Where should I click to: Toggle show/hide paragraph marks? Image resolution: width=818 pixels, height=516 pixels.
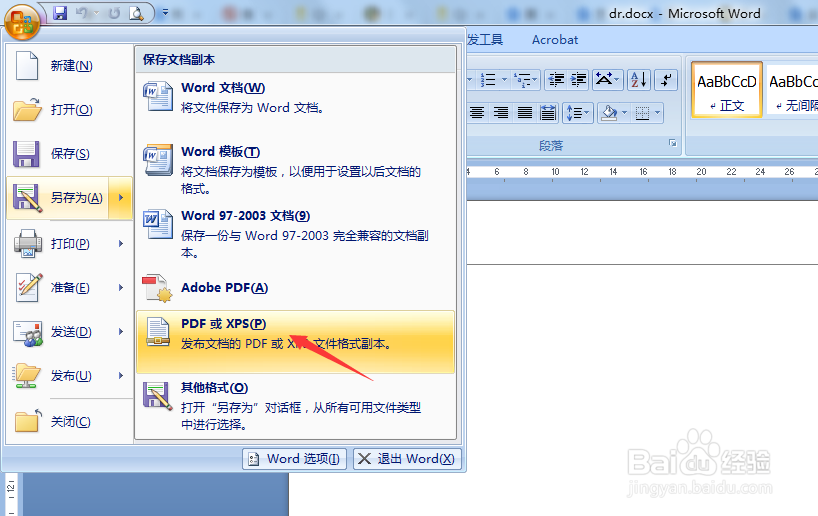tap(666, 80)
